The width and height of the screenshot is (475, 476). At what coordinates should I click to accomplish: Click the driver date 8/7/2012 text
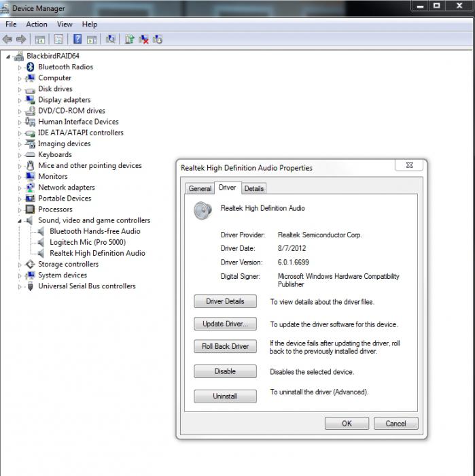(x=292, y=248)
